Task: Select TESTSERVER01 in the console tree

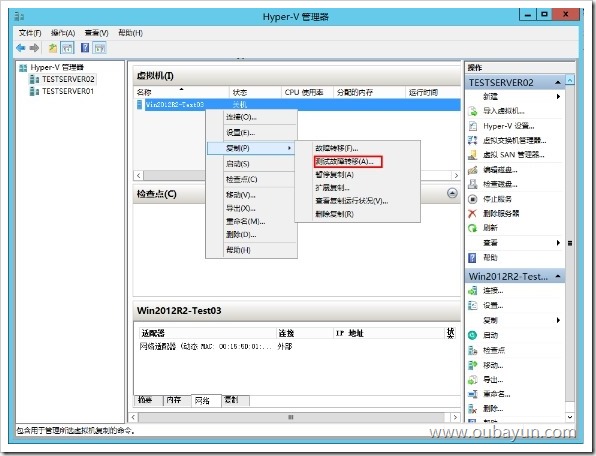Action: pos(68,91)
